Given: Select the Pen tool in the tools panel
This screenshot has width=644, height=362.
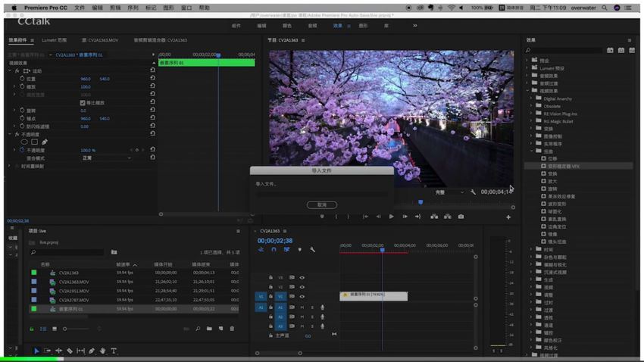Looking at the screenshot, I should tap(92, 351).
